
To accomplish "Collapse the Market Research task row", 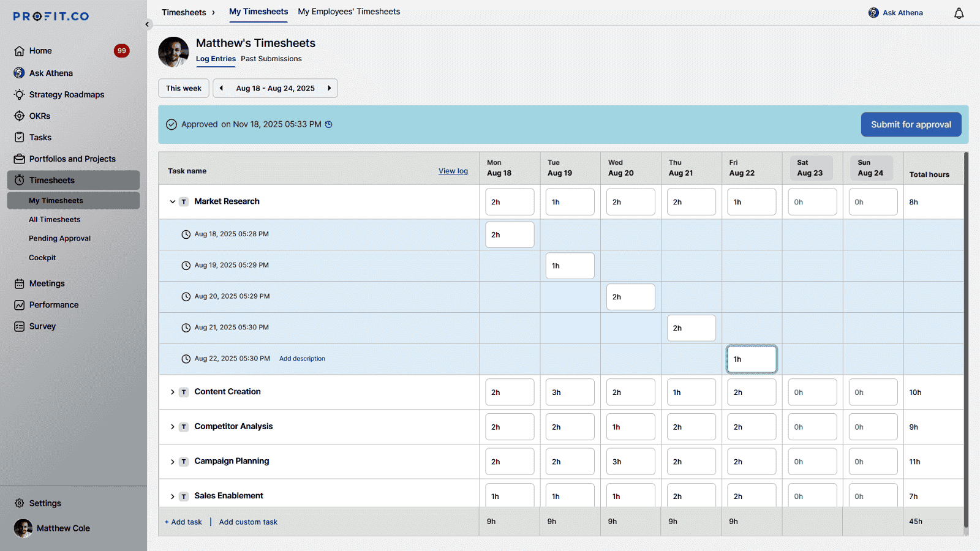I will tap(173, 201).
